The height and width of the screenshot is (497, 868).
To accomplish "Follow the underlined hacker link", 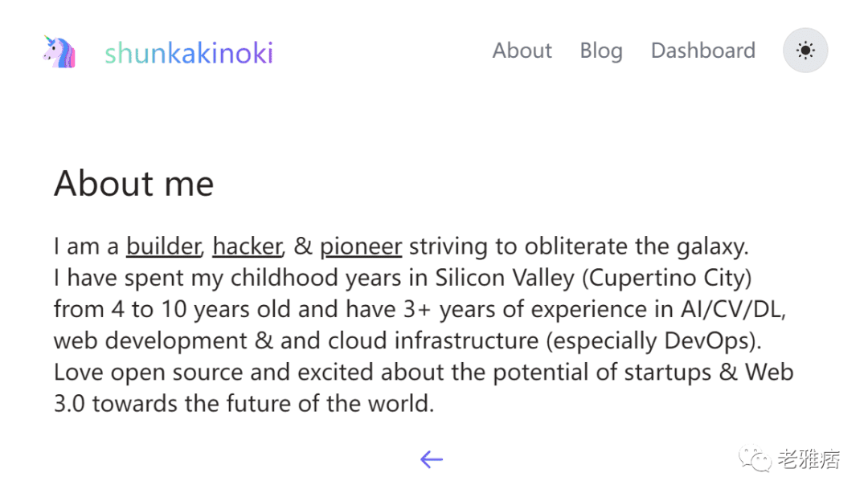I will [247, 246].
